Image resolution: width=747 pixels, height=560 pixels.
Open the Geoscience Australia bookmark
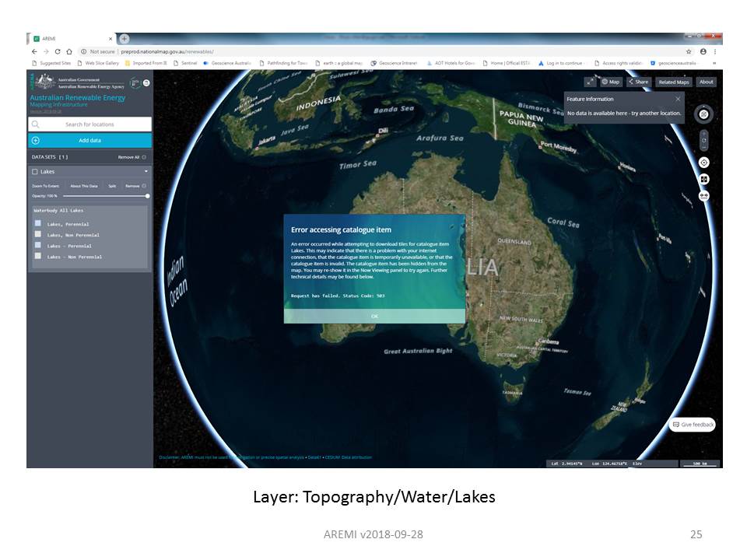tap(227, 63)
